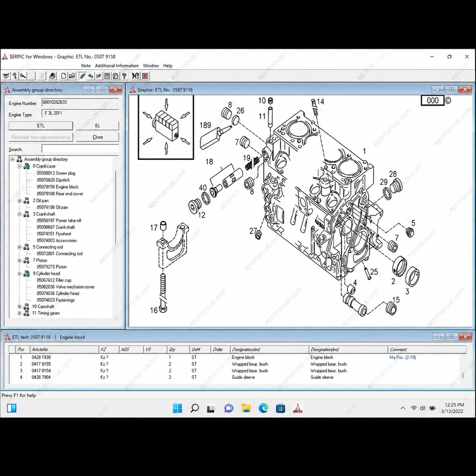
Task: Click the engine orientation thumbnail with arrows
Action: click(x=166, y=127)
